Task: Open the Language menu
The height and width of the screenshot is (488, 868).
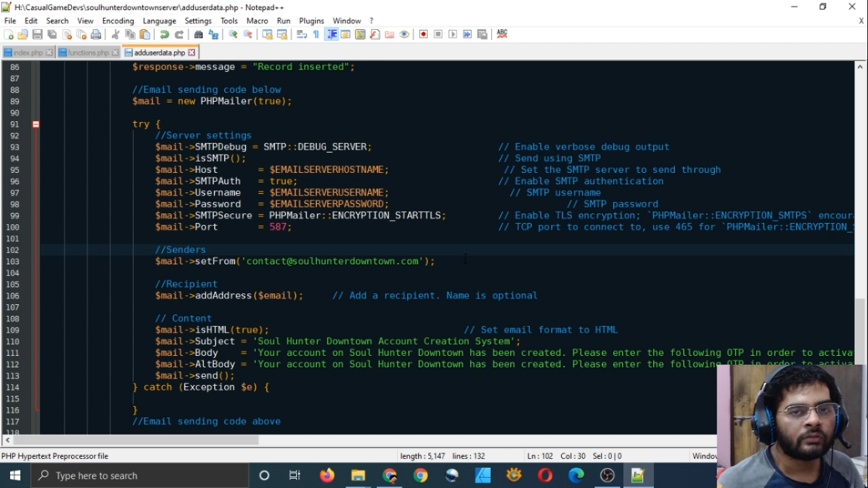Action: pyautogui.click(x=159, y=21)
